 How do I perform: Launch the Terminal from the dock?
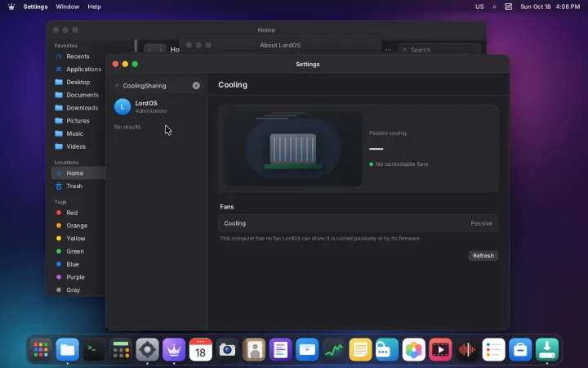click(94, 350)
